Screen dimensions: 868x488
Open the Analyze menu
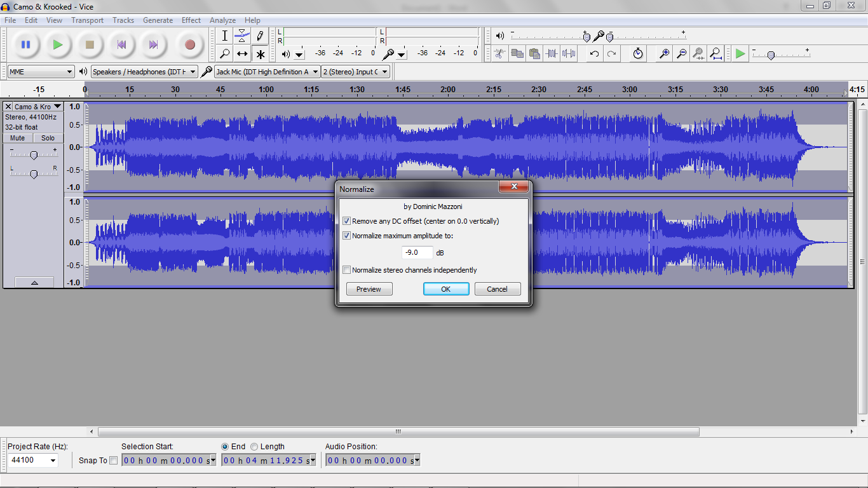pyautogui.click(x=222, y=20)
